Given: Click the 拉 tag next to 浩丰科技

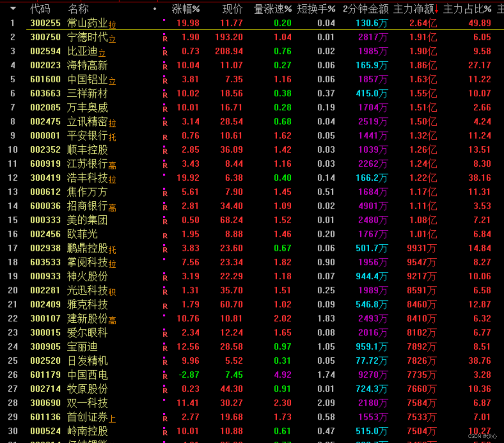Looking at the screenshot, I should point(112,180).
